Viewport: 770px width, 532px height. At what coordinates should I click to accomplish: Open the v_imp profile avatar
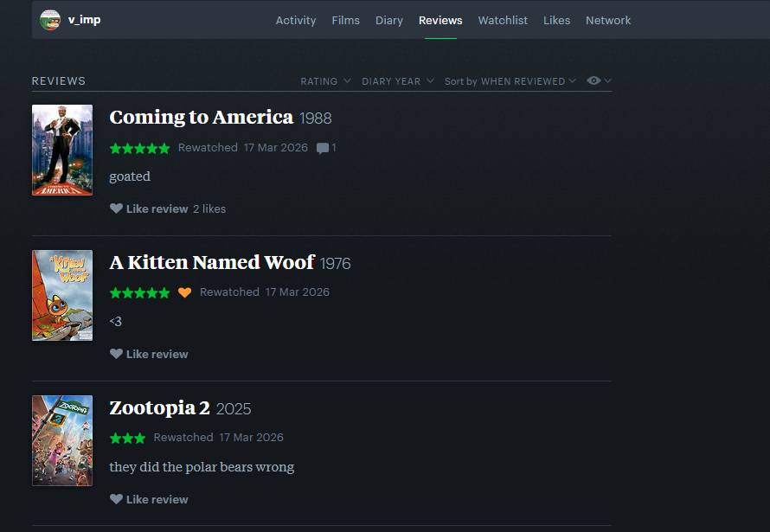coord(50,20)
